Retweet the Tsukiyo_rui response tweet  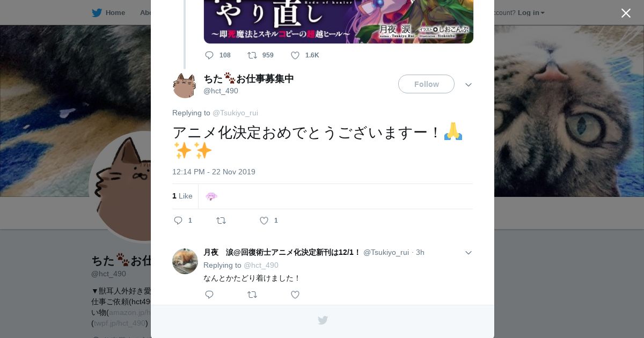252,295
